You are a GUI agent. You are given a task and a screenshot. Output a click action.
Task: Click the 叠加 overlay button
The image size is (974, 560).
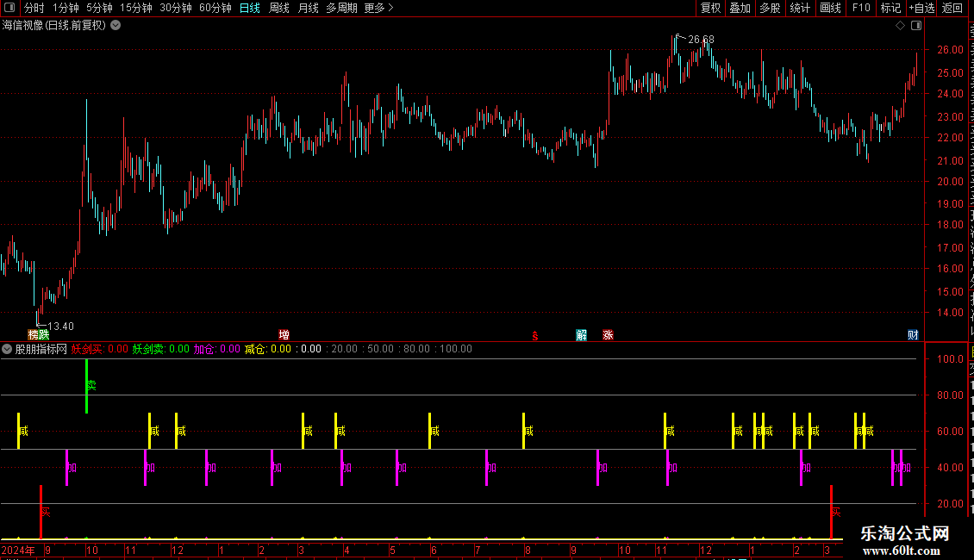click(740, 8)
